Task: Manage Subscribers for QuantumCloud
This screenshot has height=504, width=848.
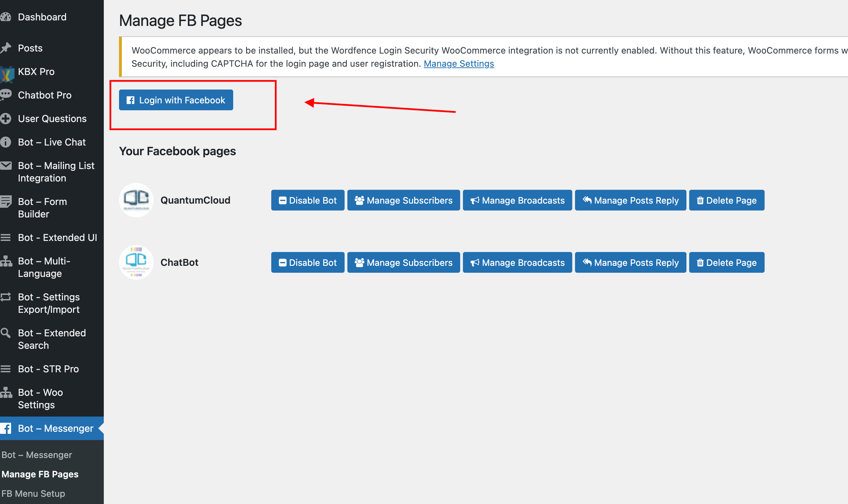Action: (404, 200)
